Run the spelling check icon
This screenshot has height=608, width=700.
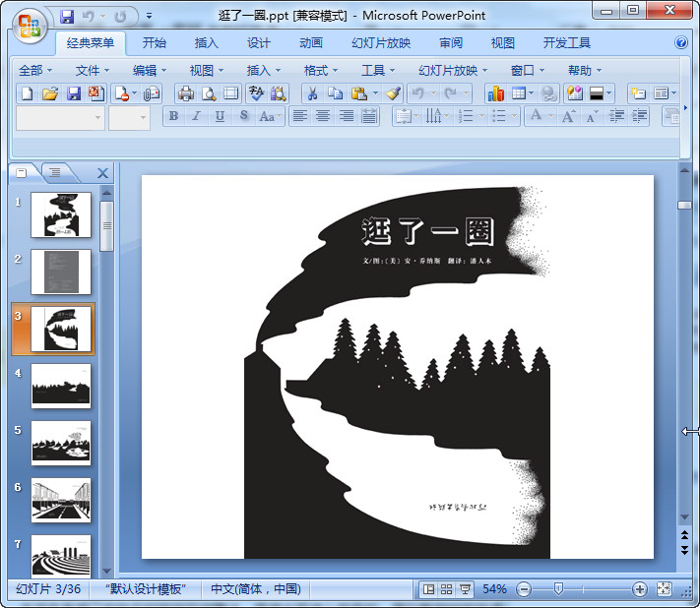pyautogui.click(x=256, y=93)
